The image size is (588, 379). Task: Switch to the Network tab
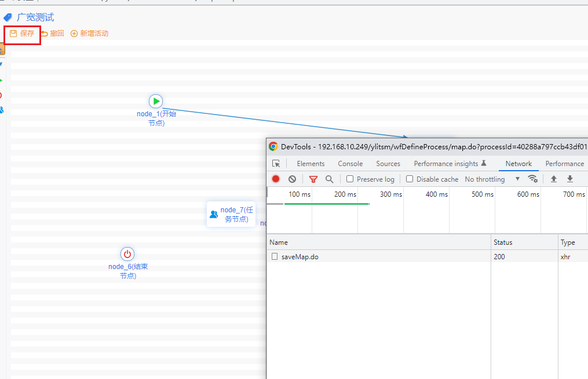518,164
